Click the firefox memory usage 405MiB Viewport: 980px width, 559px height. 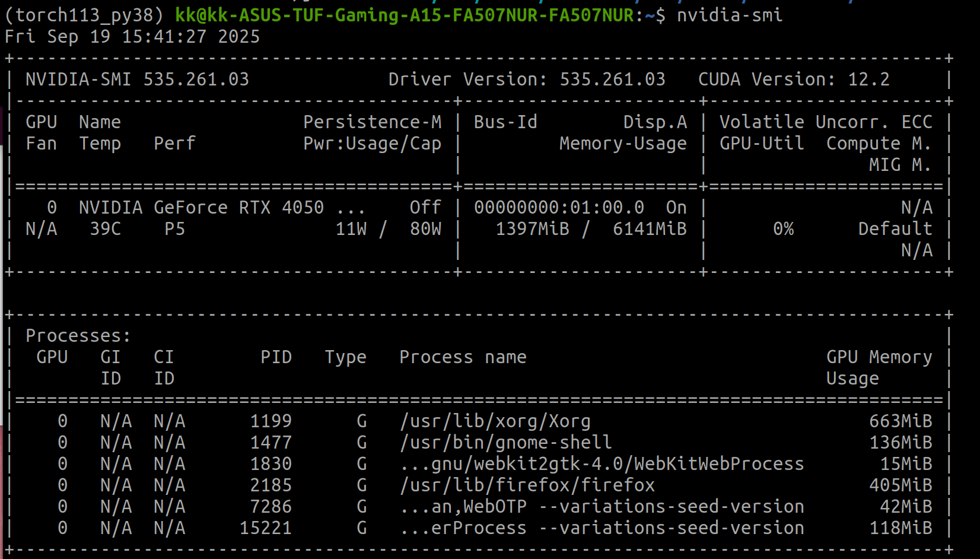click(x=901, y=485)
